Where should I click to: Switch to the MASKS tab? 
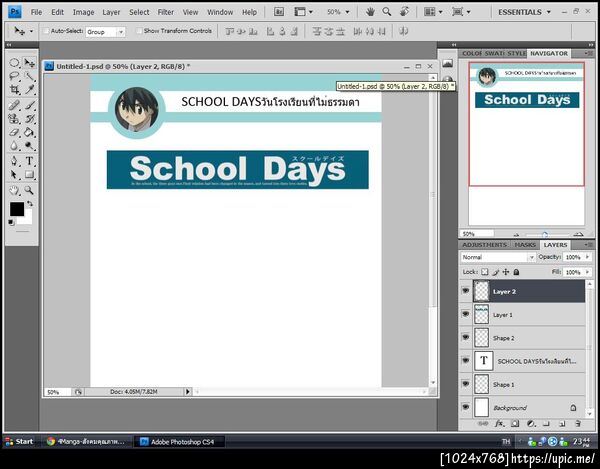[x=525, y=245]
